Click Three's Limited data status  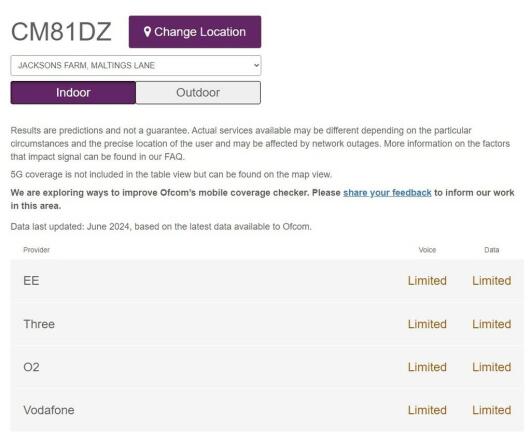click(492, 324)
